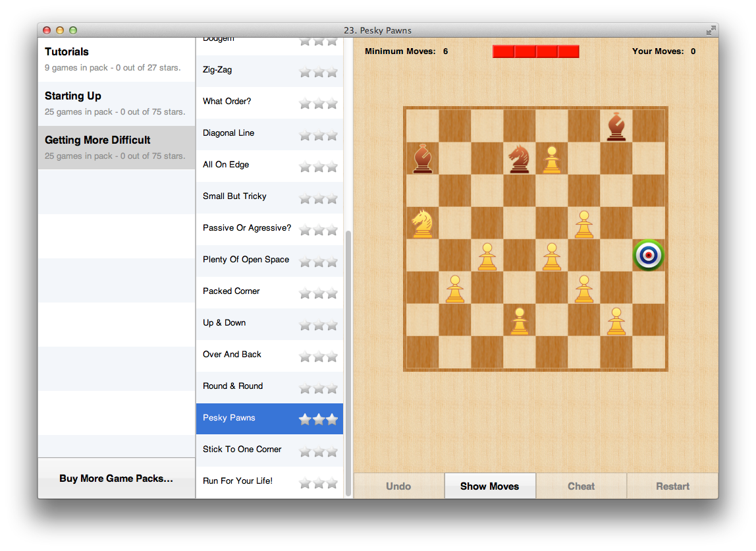Select the white pawn beside the black knight
This screenshot has width=756, height=551.
[551, 158]
